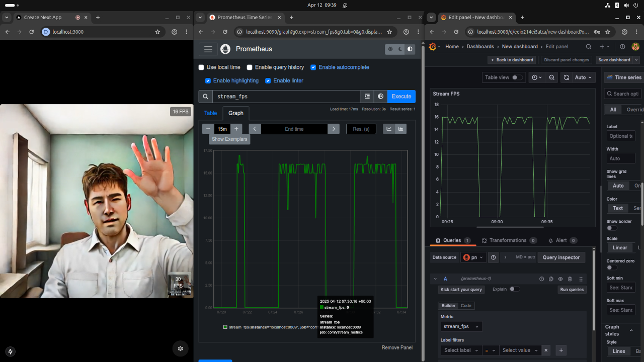Open Prometheus metrics explorer globe icon
644x362 pixels.
(x=381, y=97)
